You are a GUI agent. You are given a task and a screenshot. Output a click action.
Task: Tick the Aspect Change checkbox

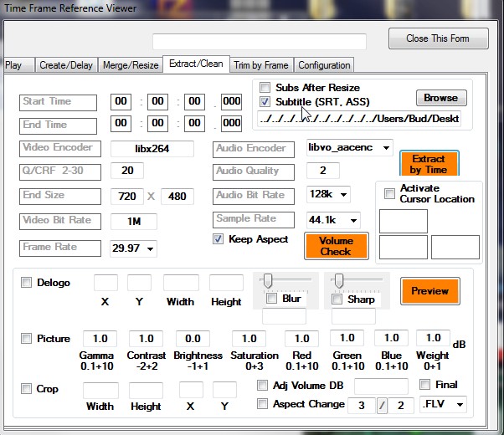point(262,404)
